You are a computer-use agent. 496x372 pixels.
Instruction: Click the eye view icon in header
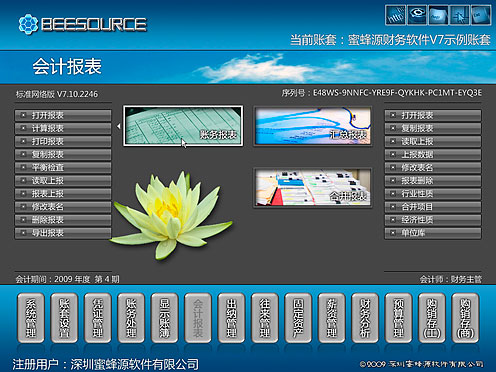tap(417, 15)
